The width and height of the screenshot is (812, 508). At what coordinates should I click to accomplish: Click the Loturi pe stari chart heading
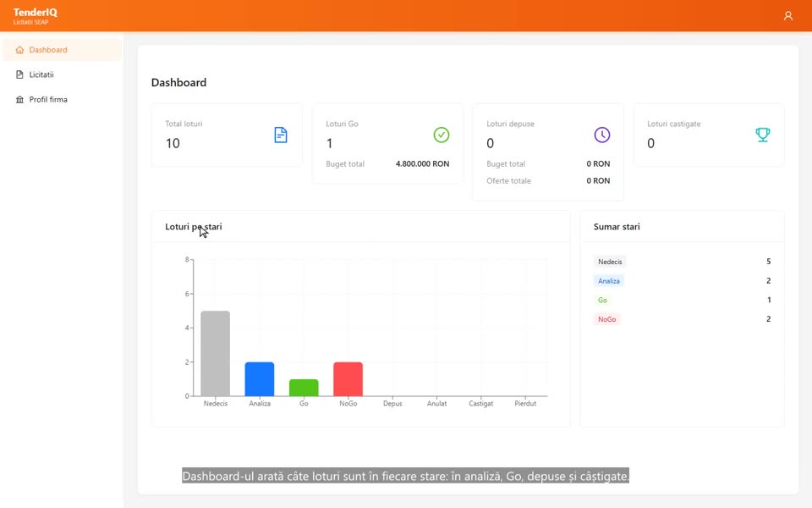(193, 227)
